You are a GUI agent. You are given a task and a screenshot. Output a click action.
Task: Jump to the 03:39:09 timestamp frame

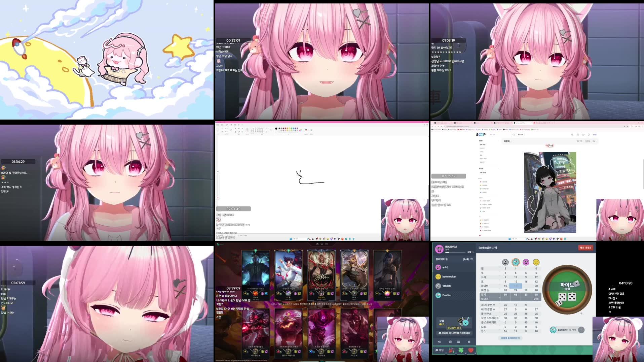(x=322, y=302)
